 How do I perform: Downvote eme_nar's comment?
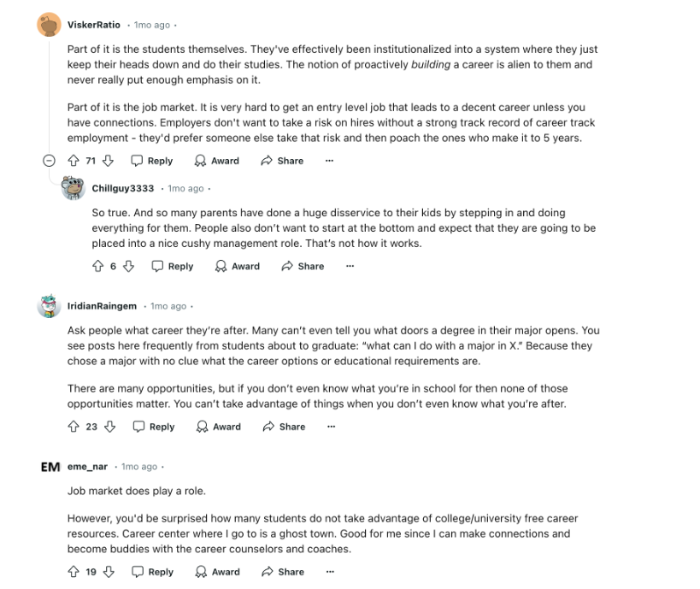pos(109,572)
